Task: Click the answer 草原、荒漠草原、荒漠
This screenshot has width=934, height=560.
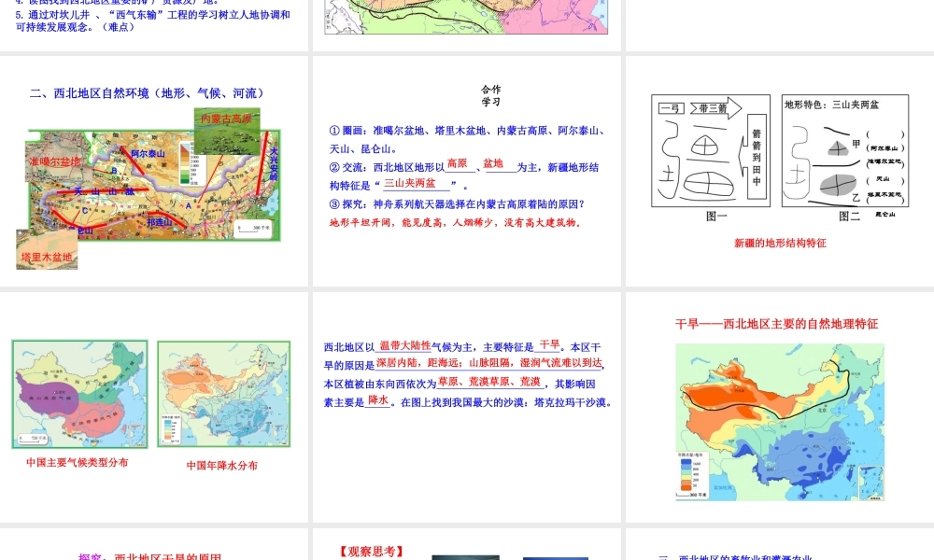Action: coord(489,382)
